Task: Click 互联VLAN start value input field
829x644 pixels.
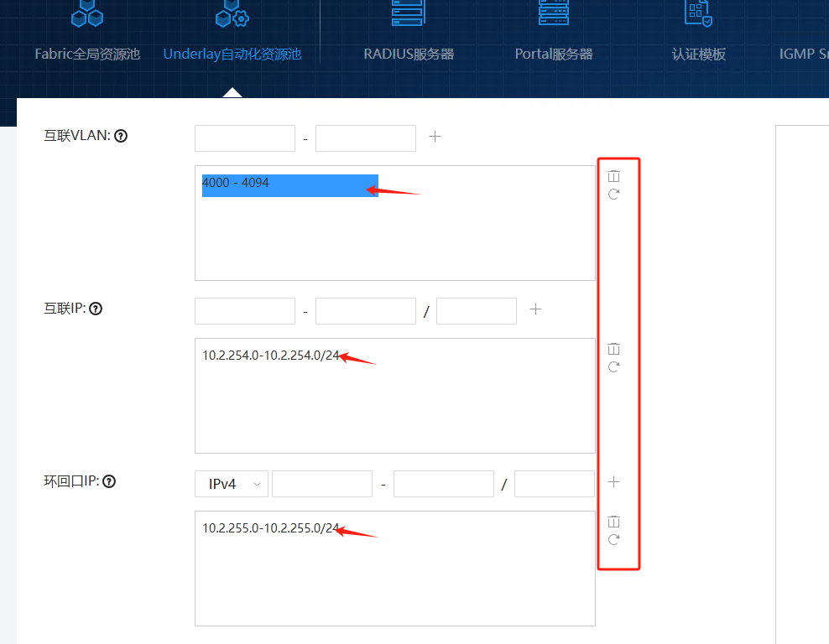Action: pos(245,138)
